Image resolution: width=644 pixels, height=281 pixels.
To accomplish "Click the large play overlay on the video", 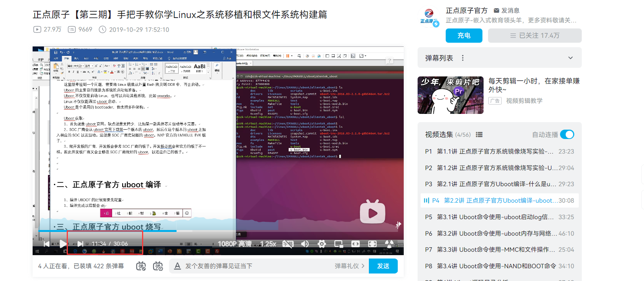I will (x=372, y=212).
